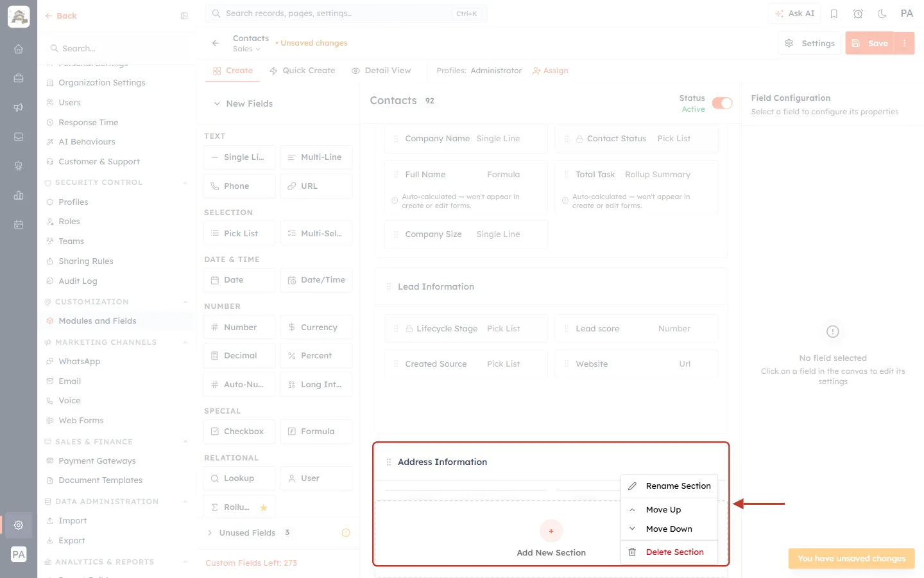Open the calendar icon in left rail
This screenshot has width=924, height=578.
click(19, 225)
